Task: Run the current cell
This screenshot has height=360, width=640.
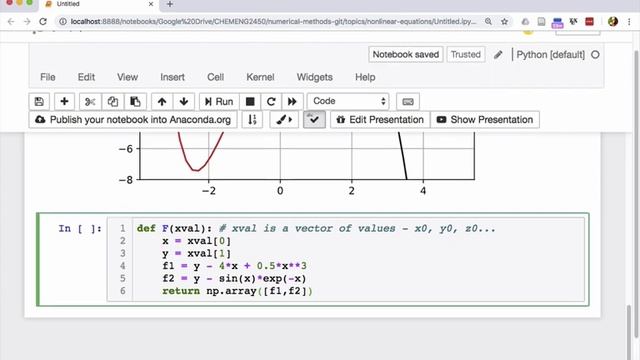Action: (219, 102)
